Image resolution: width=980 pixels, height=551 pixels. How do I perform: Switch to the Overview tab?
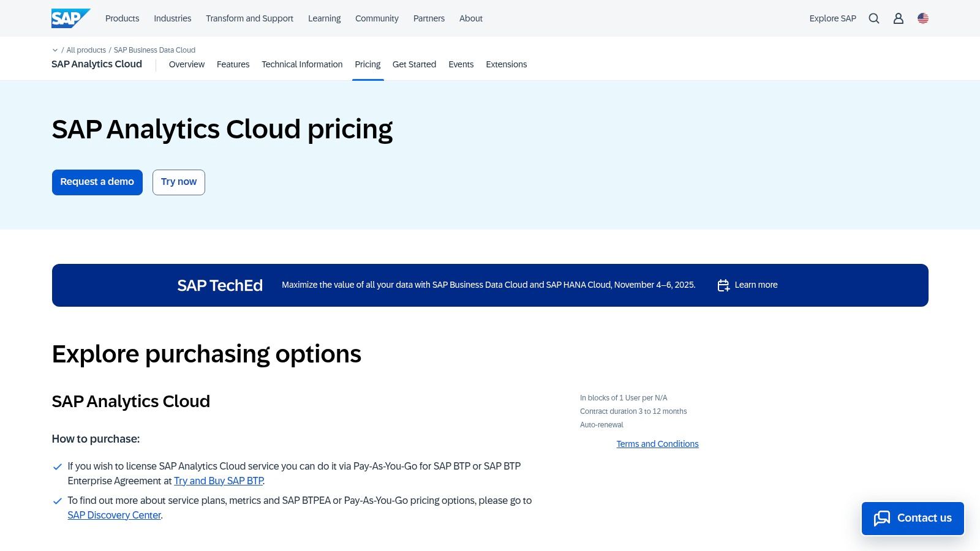tap(187, 64)
